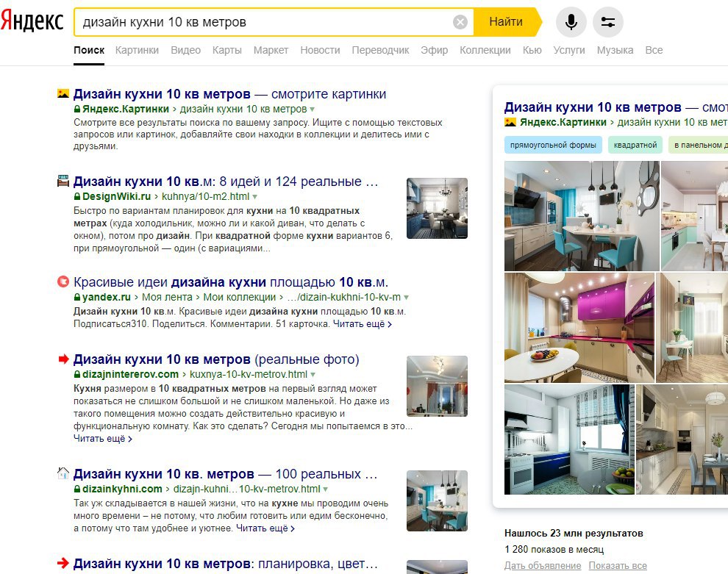Click the DesignWiki.ru favicon
The image size is (728, 574).
point(63,181)
